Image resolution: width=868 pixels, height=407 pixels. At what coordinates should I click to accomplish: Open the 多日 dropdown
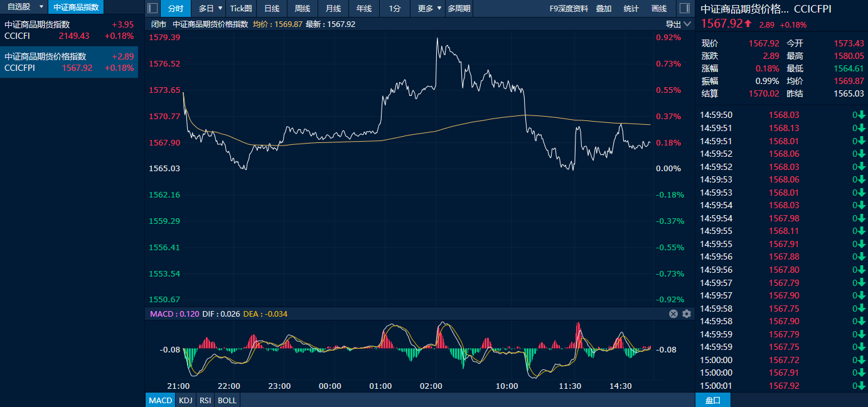coord(210,9)
